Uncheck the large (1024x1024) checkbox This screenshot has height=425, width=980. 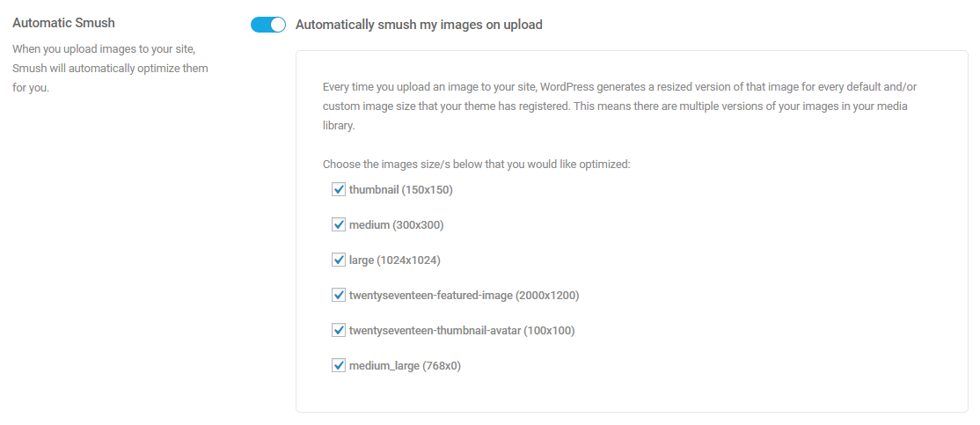(x=338, y=260)
